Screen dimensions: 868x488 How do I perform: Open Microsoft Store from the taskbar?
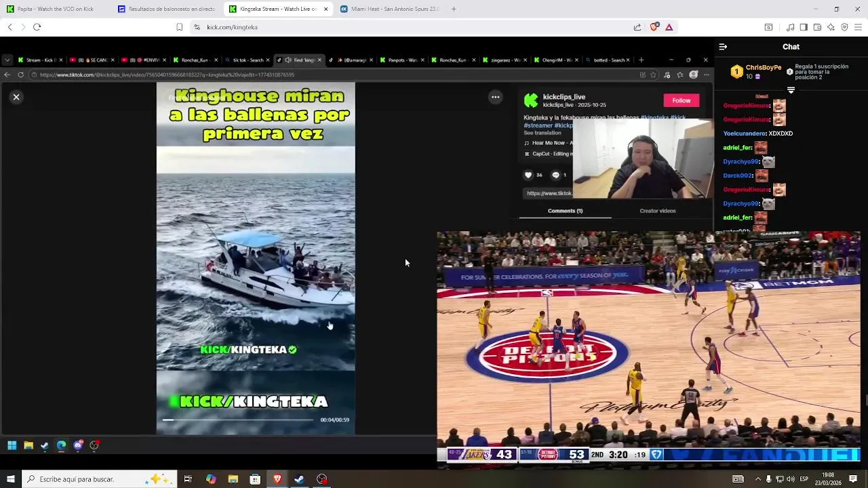click(255, 479)
